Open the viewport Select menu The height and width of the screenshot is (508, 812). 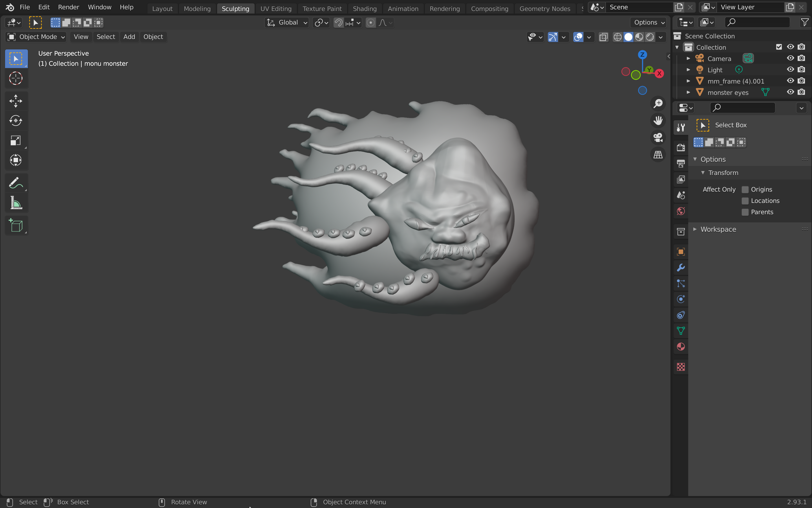(106, 37)
